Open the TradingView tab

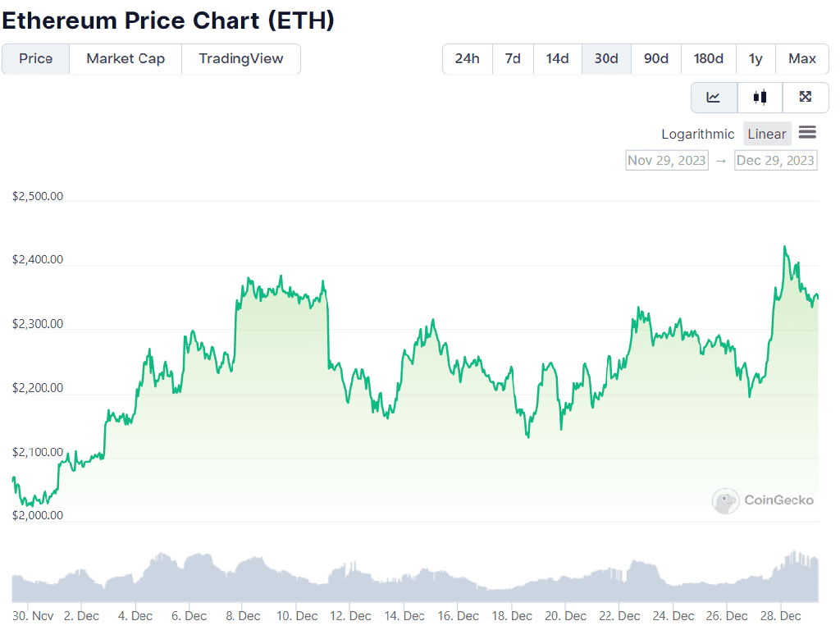241,59
